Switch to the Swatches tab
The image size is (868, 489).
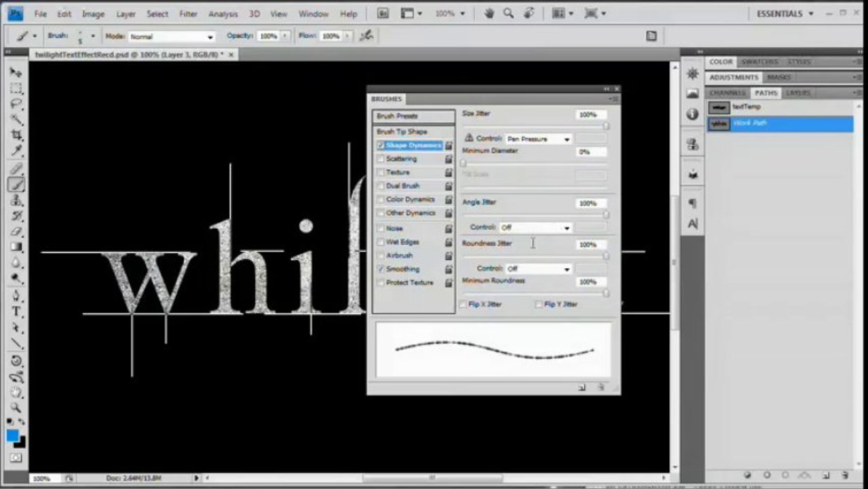[x=758, y=62]
